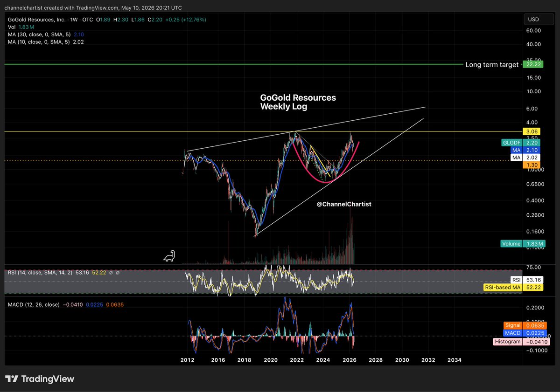560x392 pixels.
Task: Click the green 22.22 price label
Action: pyautogui.click(x=532, y=65)
